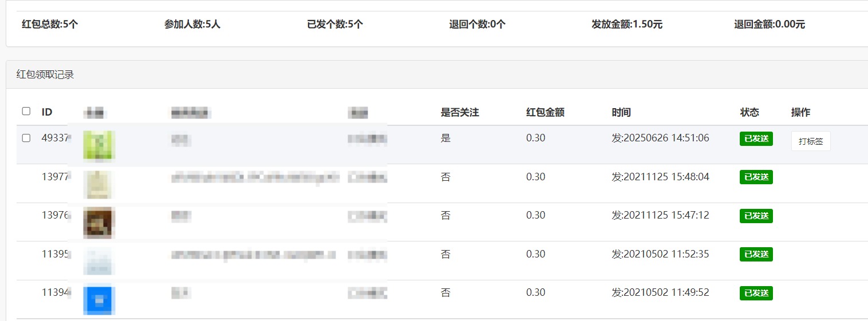Click the 0.30 amount in row 13977
Viewport: 868px width, 321px height.
pos(535,177)
